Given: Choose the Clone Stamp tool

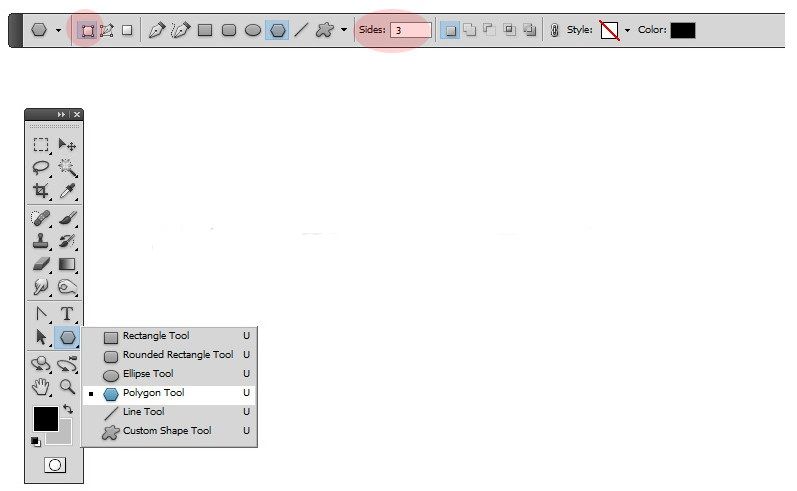Looking at the screenshot, I should pos(41,241).
